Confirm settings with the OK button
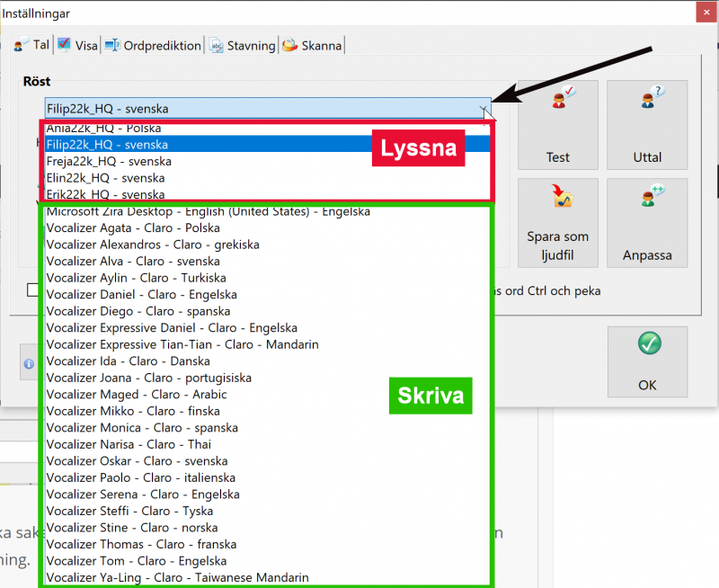The height and width of the screenshot is (588, 719). coord(647,362)
